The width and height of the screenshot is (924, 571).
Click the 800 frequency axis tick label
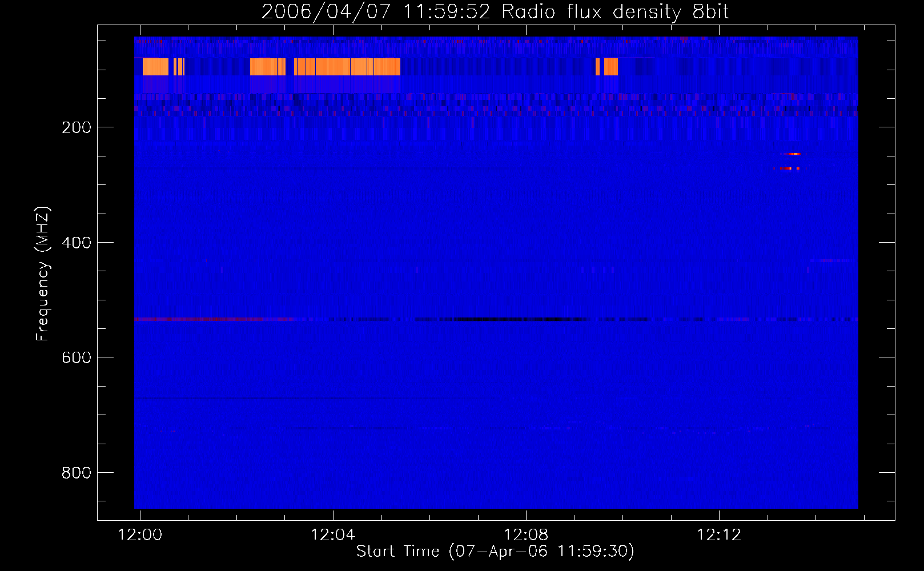(x=77, y=473)
